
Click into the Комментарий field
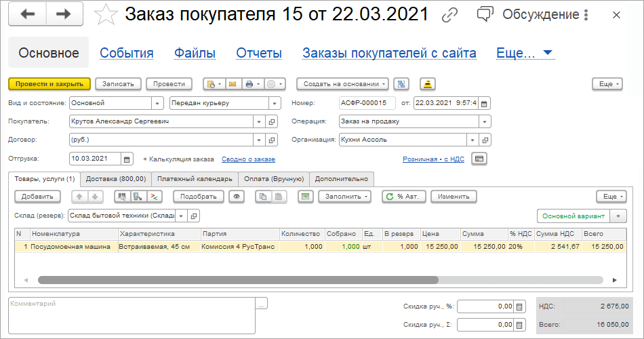click(132, 315)
